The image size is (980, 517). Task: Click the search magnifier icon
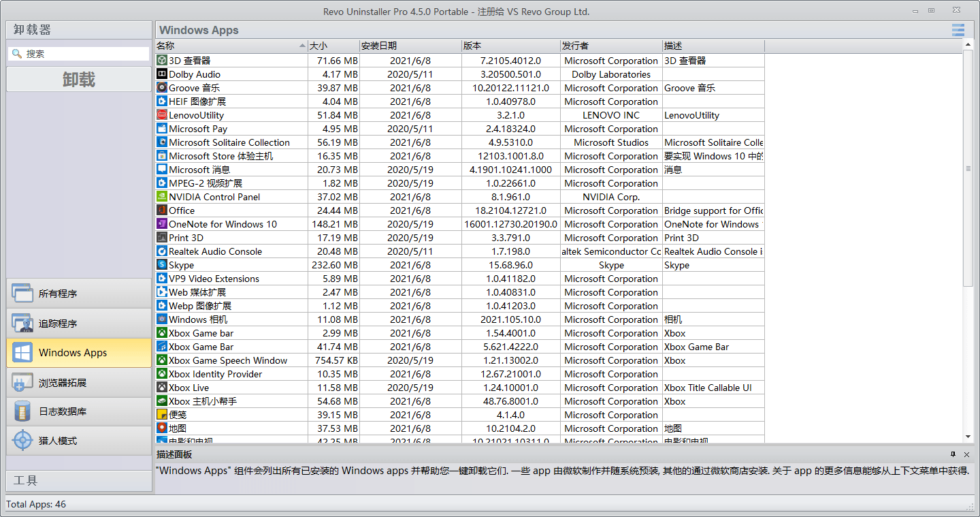[x=15, y=52]
